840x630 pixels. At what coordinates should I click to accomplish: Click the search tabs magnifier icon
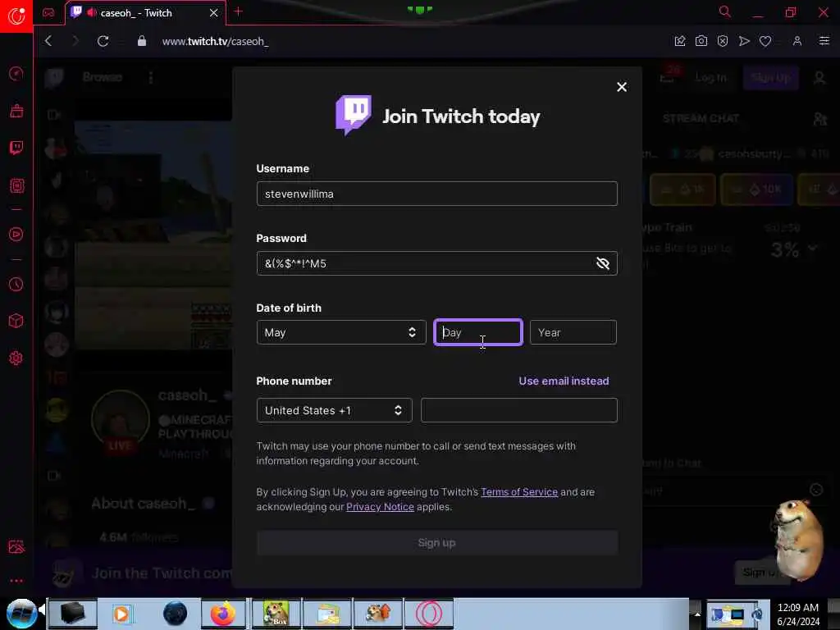tap(724, 11)
